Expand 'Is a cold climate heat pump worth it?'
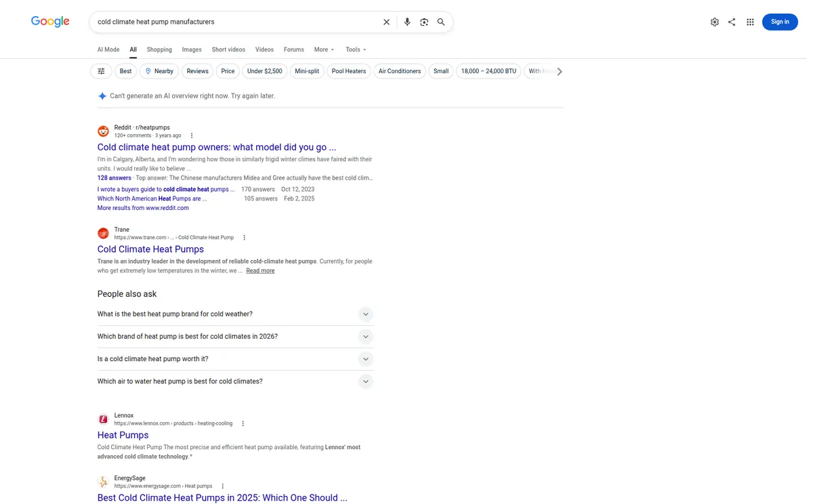813x504 pixels. click(x=235, y=359)
